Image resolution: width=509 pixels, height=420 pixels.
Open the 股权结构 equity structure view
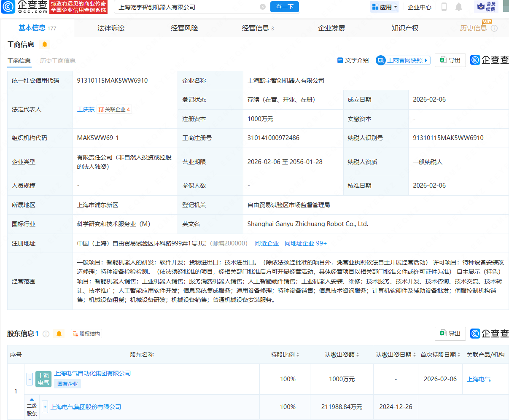[x=86, y=333]
